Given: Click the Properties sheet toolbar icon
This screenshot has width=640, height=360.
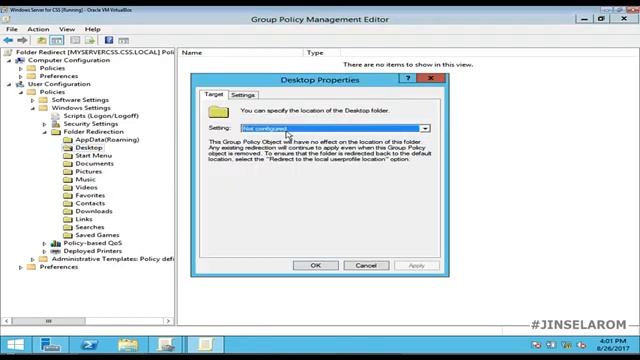Looking at the screenshot, I should point(75,40).
